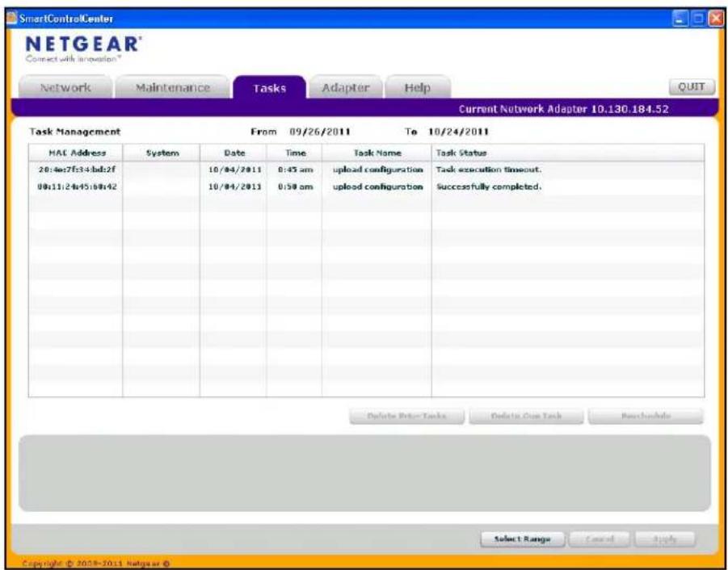Select the Tasks tab
The height and width of the screenshot is (570, 728).
click(269, 88)
